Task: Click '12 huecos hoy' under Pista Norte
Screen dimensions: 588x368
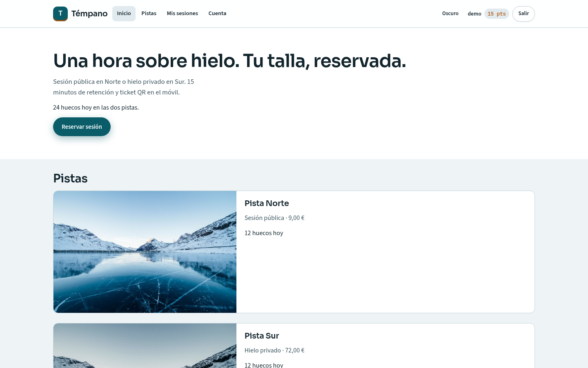Action: click(x=264, y=233)
